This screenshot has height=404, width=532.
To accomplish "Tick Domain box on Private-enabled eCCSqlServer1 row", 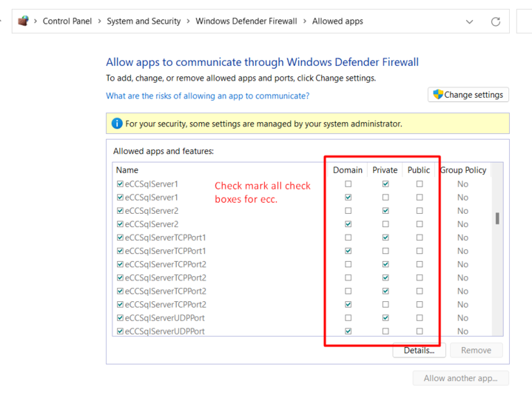I will 348,184.
